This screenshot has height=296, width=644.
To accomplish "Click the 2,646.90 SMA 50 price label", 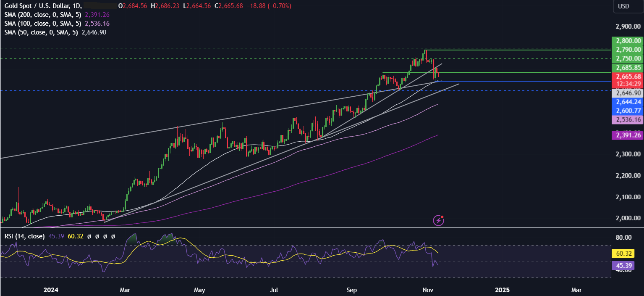I will click(x=628, y=93).
